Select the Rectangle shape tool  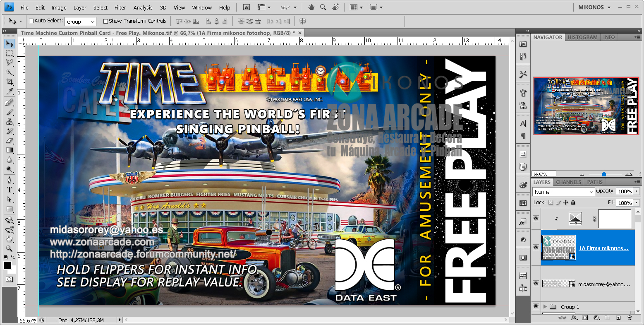click(x=9, y=209)
